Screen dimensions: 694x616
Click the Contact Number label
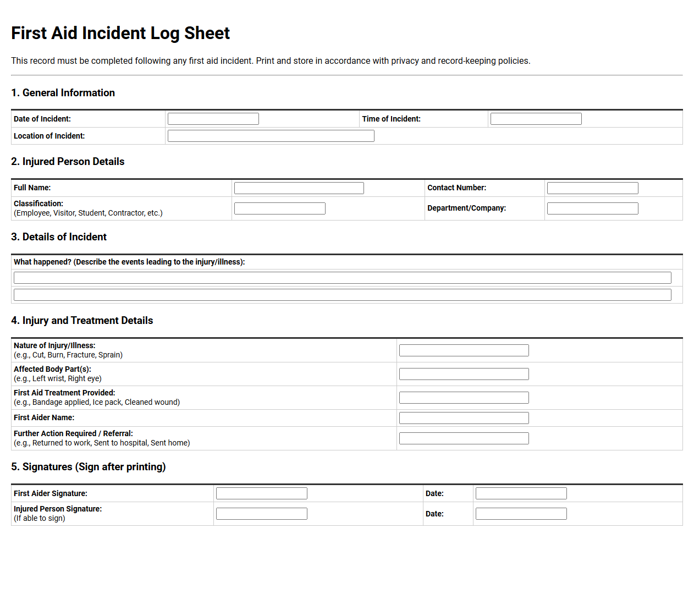click(x=457, y=188)
